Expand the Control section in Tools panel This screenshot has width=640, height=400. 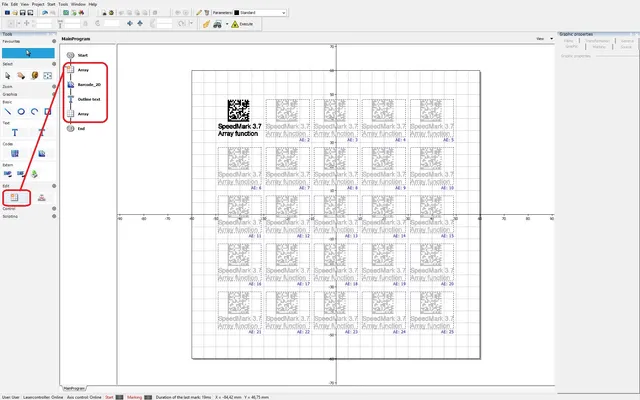53,208
